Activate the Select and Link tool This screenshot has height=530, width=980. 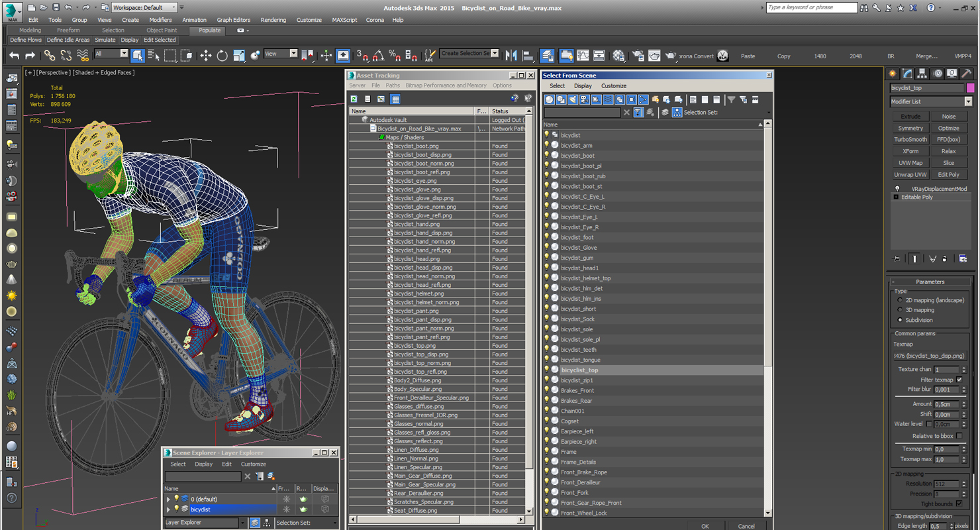50,56
